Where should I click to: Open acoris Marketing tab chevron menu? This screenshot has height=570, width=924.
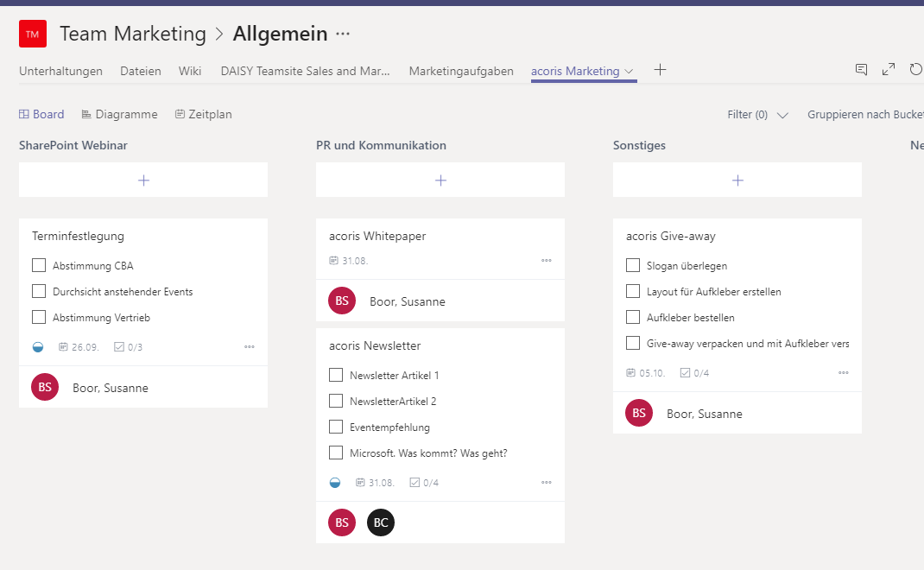tap(629, 72)
